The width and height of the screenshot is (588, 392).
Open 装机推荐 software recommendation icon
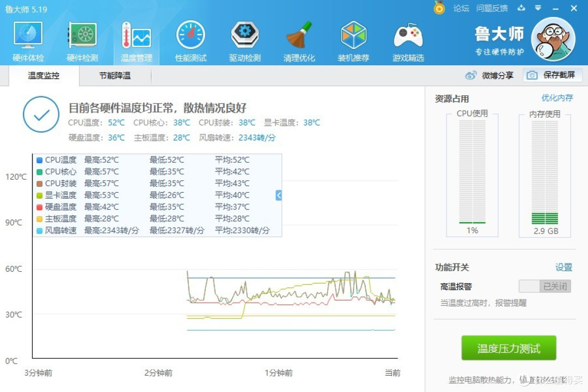353,42
